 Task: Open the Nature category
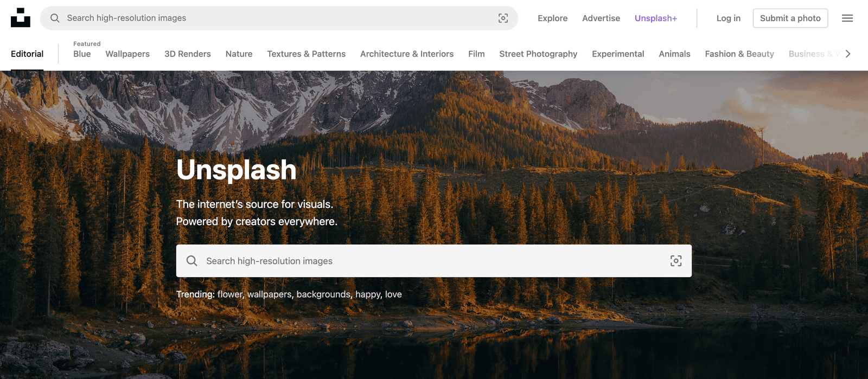[x=239, y=54]
